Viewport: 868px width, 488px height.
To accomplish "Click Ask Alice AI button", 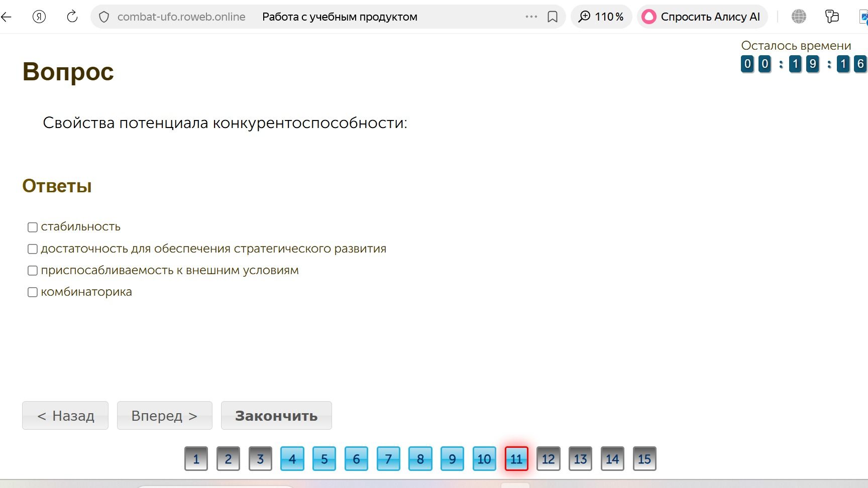I will click(702, 17).
